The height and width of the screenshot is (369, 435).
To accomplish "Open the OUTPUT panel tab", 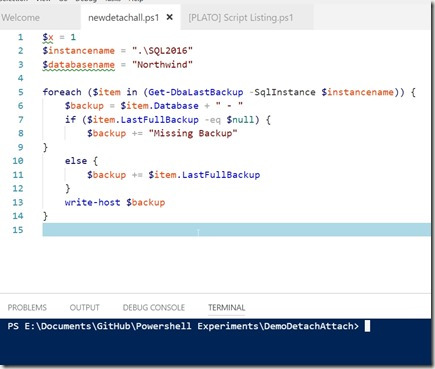I will point(84,307).
